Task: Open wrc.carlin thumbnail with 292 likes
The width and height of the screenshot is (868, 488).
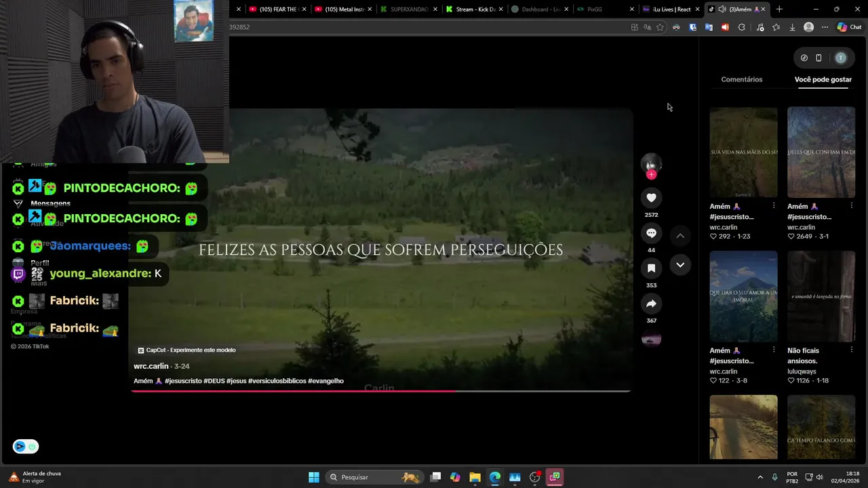Action: (x=743, y=152)
